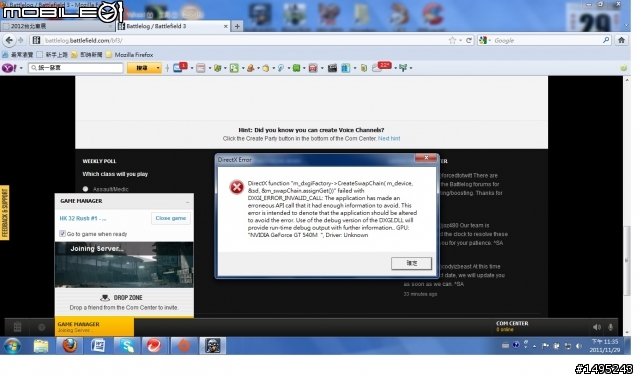Select the Assault/Medic poll radio option
The width and height of the screenshot is (640, 377).
tap(85, 189)
